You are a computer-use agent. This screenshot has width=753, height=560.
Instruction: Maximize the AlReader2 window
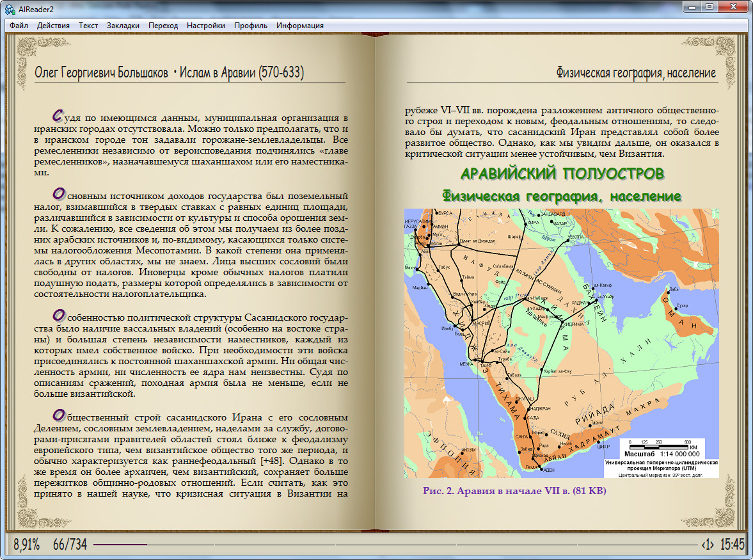pyautogui.click(x=709, y=6)
